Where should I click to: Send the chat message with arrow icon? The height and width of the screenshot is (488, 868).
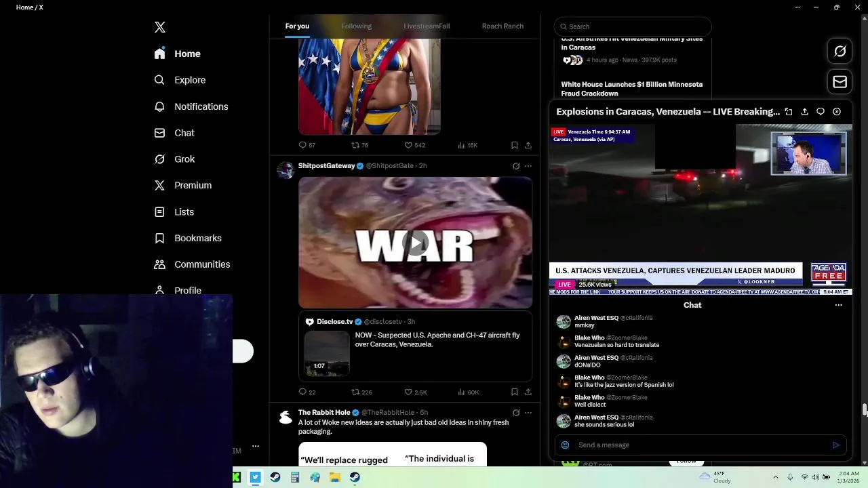(x=836, y=445)
